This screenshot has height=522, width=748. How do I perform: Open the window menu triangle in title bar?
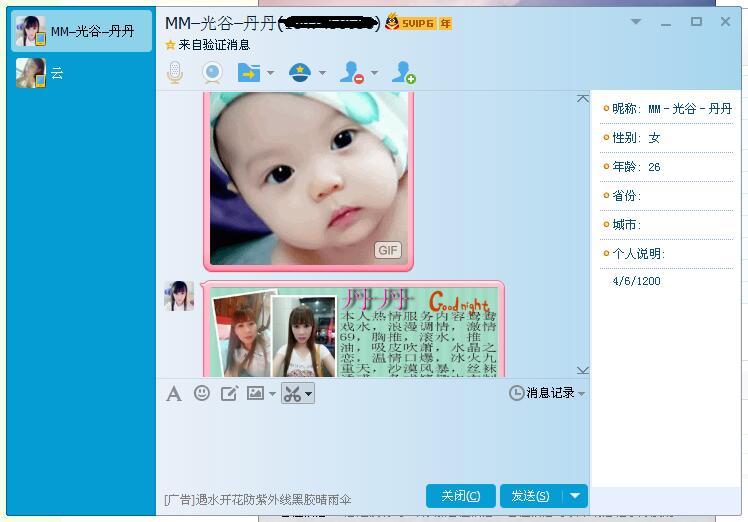(x=636, y=21)
